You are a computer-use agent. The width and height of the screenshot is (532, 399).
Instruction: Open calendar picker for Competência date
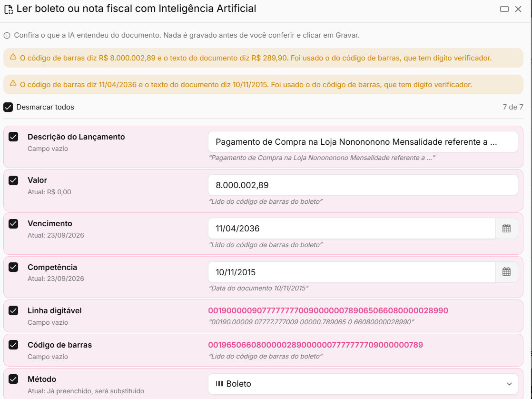click(506, 272)
